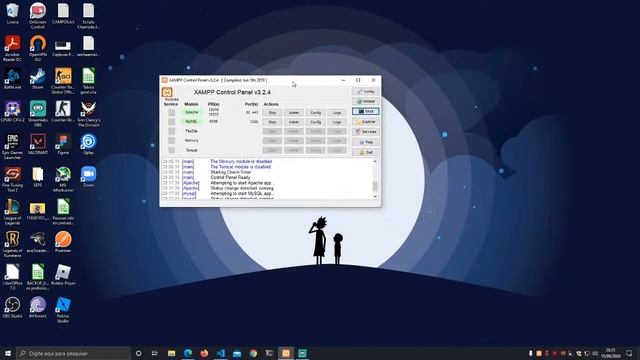Screen dimensions: 640x360
Task: Click the taskbar search box
Action: tap(73, 353)
